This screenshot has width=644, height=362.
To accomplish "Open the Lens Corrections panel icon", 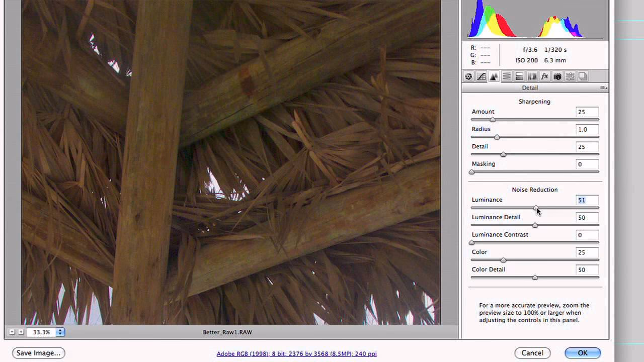I will click(532, 76).
